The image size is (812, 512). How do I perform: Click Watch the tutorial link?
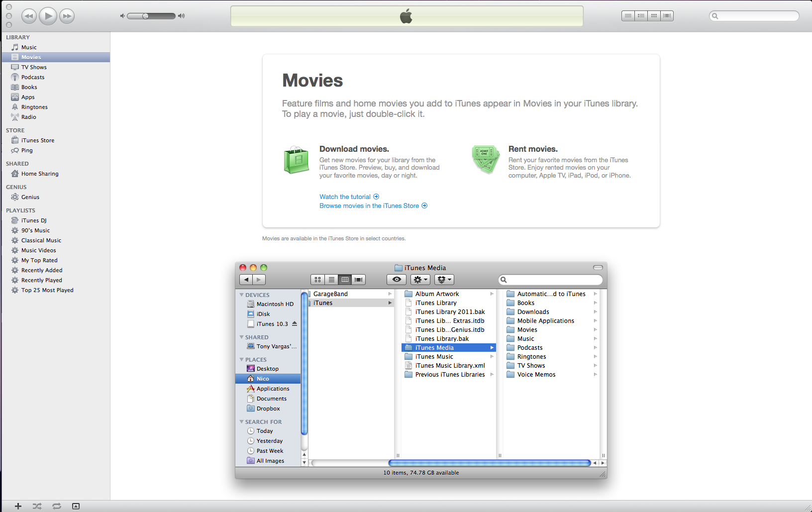pos(349,197)
